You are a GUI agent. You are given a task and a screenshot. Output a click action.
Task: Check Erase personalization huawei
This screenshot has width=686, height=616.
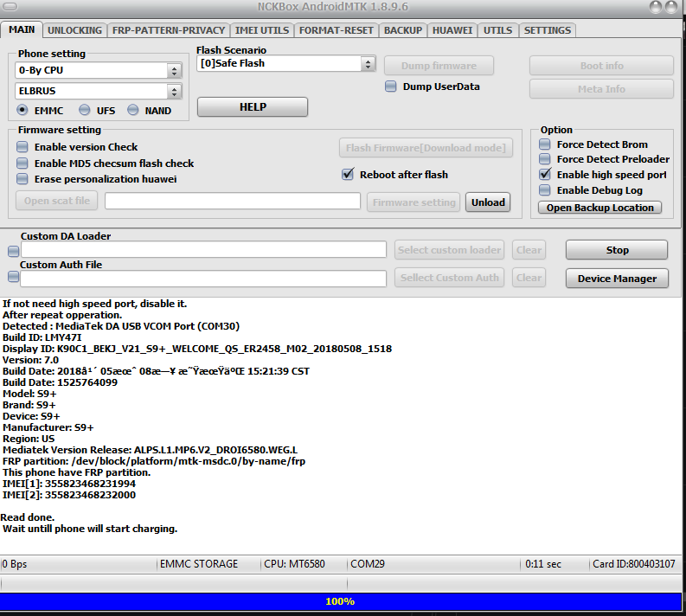[22, 179]
